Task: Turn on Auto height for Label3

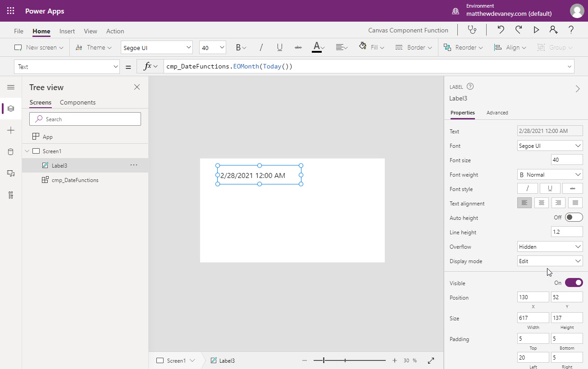Action: [x=574, y=217]
